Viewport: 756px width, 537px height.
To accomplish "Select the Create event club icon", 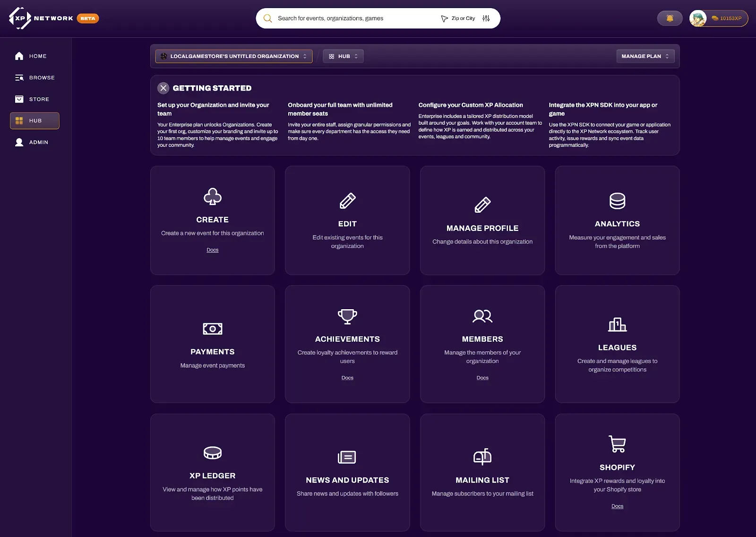I will [x=212, y=198].
